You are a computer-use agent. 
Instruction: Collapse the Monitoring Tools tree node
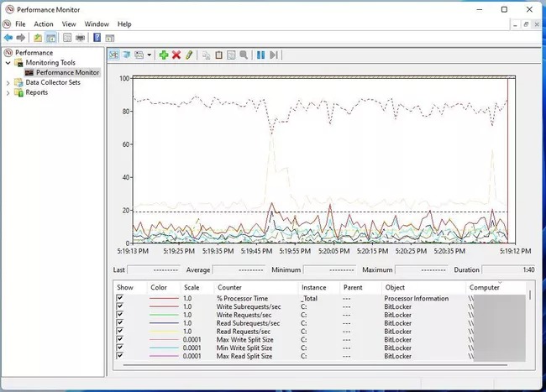pyautogui.click(x=8, y=63)
